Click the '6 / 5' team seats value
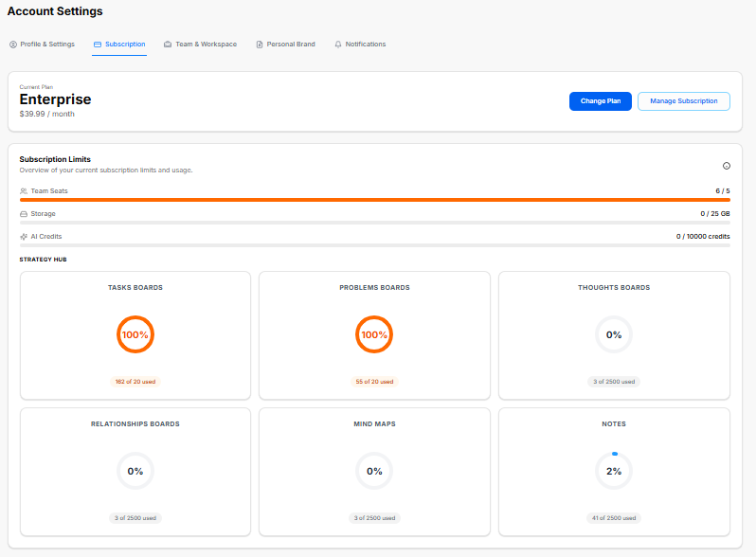 coord(722,191)
